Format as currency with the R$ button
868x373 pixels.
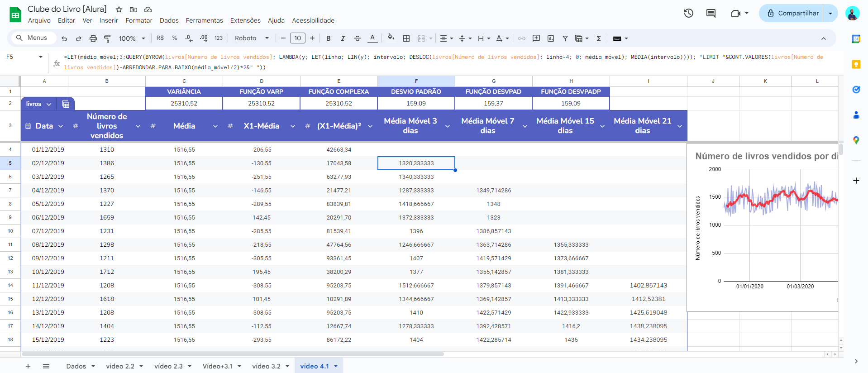click(160, 38)
